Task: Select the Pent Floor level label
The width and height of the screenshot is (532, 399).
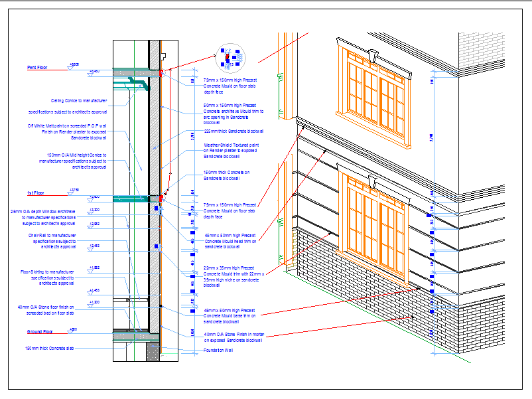Action: (x=37, y=68)
